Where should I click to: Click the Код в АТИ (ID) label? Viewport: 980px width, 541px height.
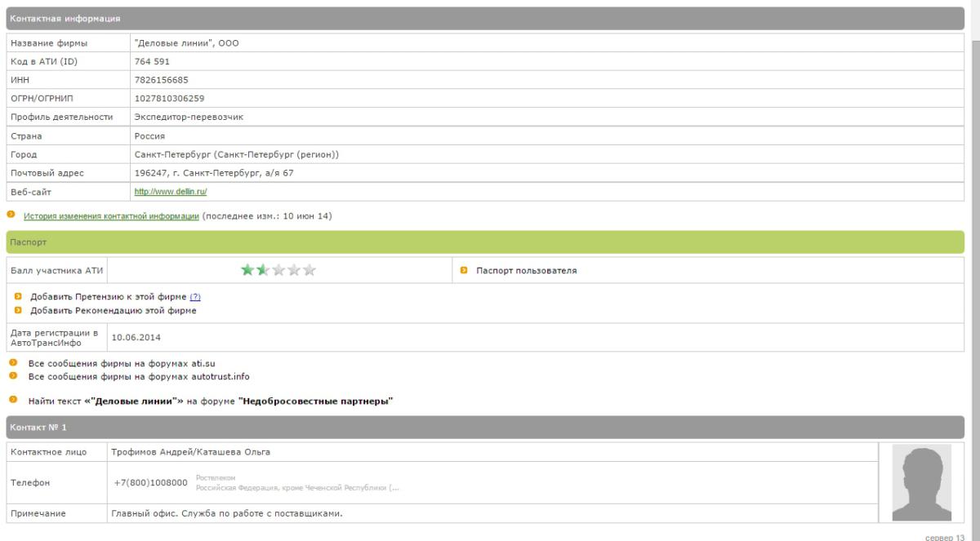(x=43, y=61)
